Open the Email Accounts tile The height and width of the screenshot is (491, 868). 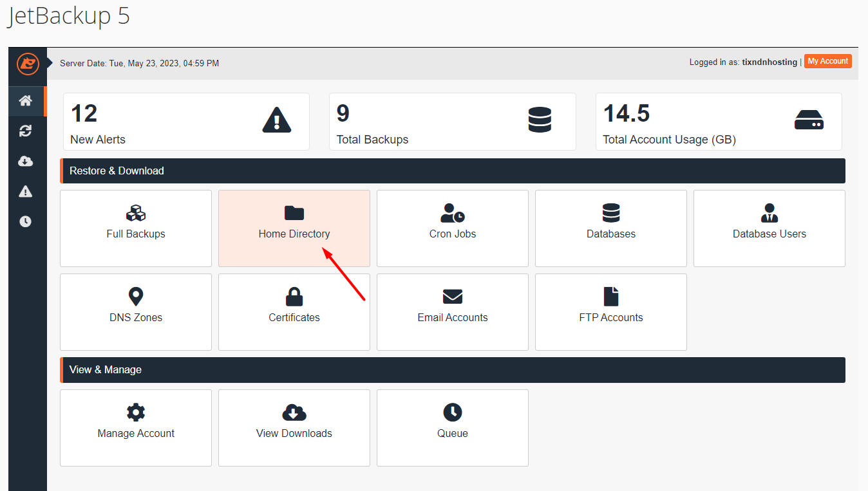coord(453,311)
